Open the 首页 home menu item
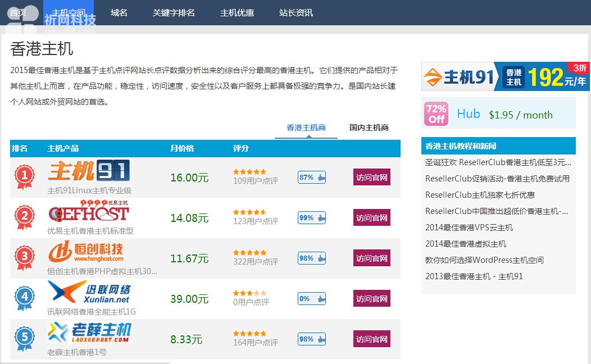This screenshot has height=364, width=591. 18,13
